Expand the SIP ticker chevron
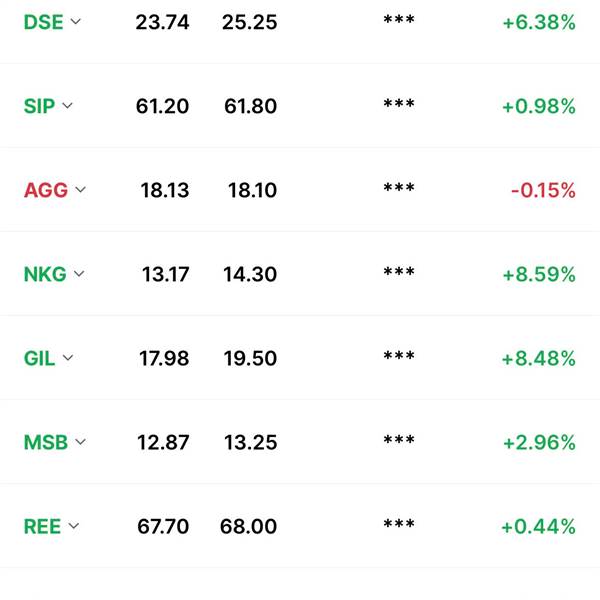Image resolution: width=600 pixels, height=600 pixels. [67, 105]
